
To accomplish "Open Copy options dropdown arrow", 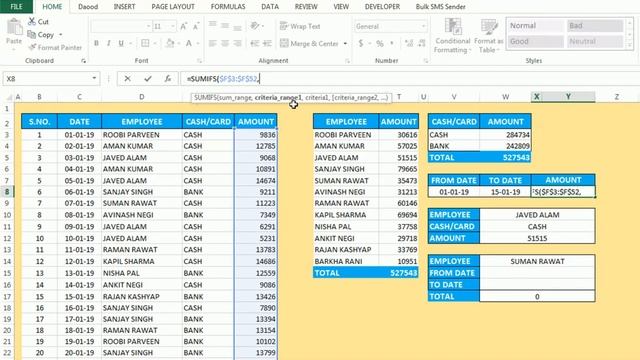I will click(x=61, y=35).
